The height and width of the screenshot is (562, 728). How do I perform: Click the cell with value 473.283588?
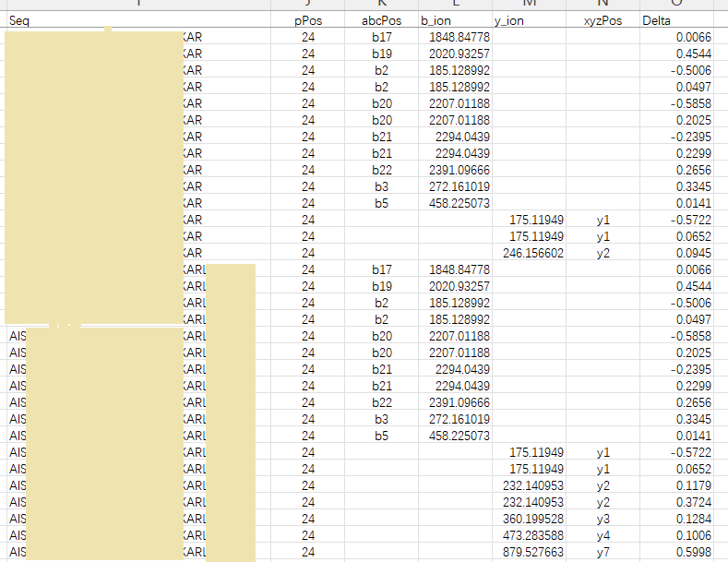pyautogui.click(x=529, y=535)
